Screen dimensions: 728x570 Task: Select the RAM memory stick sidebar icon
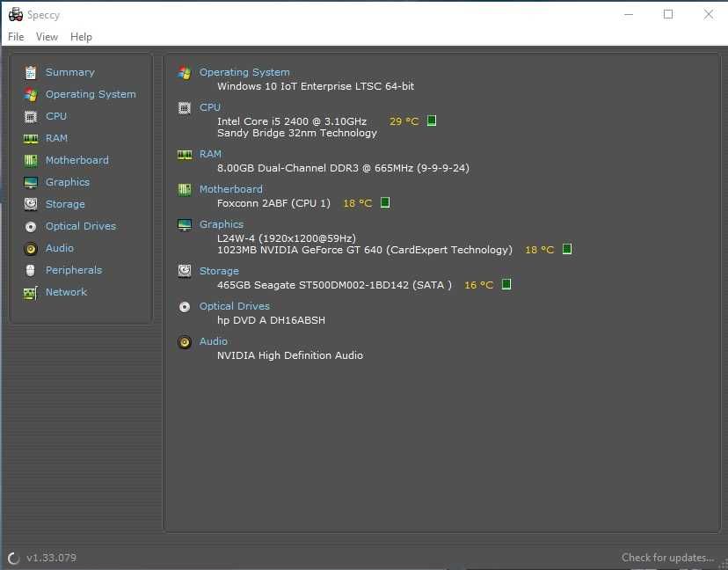pyautogui.click(x=31, y=138)
